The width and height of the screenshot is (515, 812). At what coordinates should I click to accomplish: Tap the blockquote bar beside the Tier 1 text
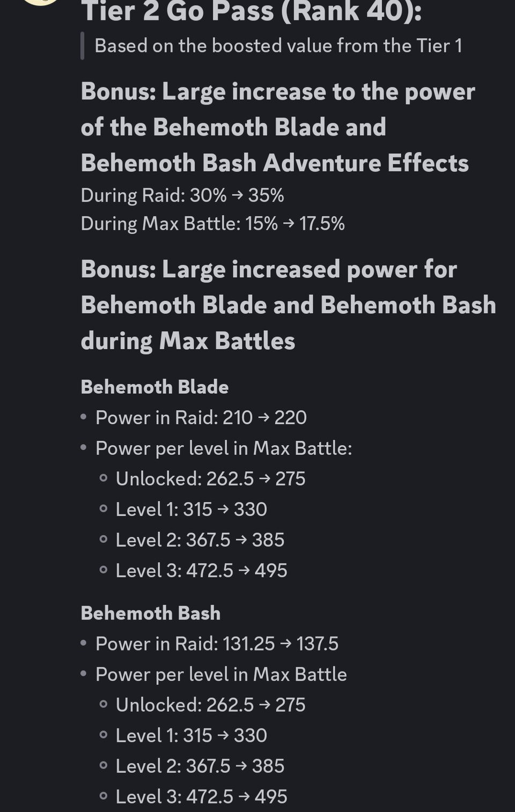(83, 46)
